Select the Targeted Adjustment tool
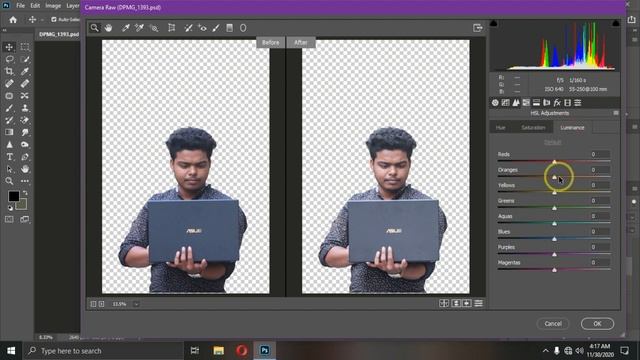The height and width of the screenshot is (360, 640). click(x=154, y=28)
